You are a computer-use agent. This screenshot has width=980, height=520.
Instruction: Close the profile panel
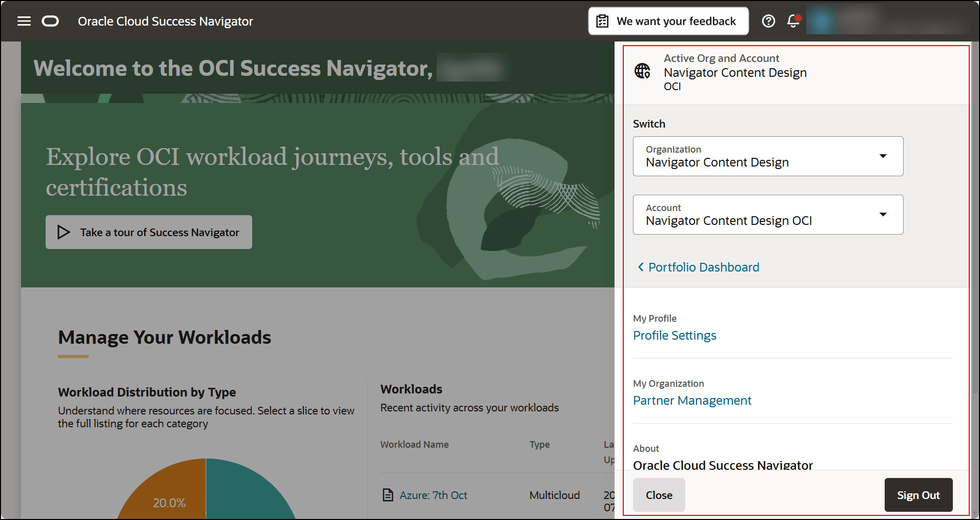(659, 495)
